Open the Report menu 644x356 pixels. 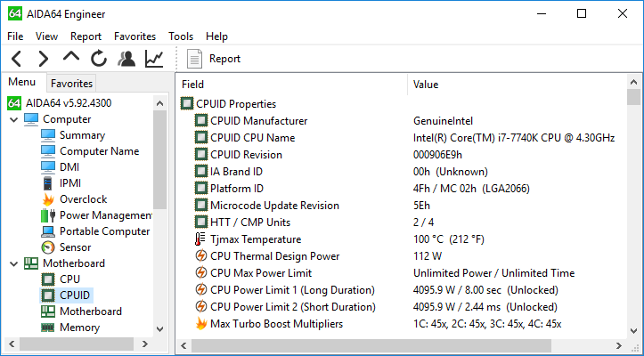click(86, 36)
